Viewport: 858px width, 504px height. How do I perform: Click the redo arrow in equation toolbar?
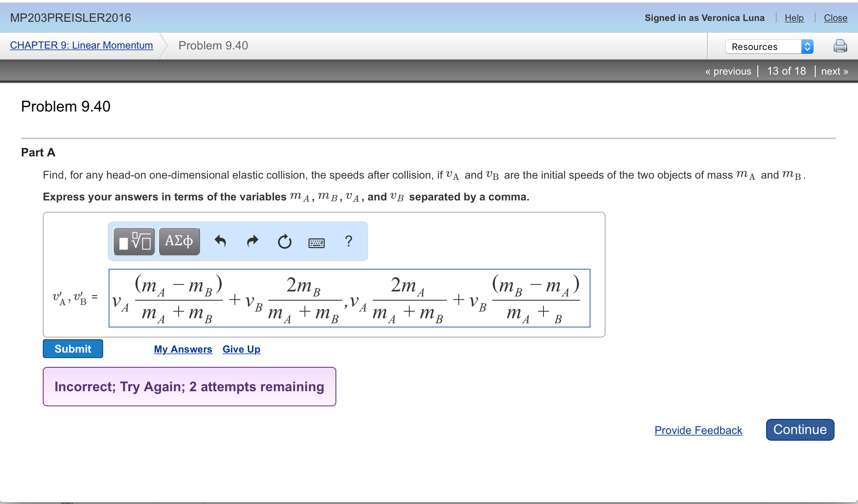(x=252, y=242)
